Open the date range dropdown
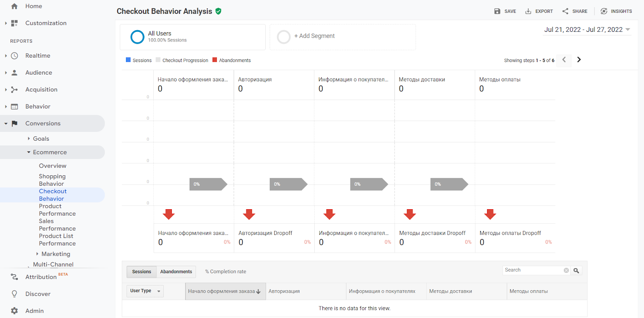This screenshot has width=644, height=318. click(x=587, y=30)
